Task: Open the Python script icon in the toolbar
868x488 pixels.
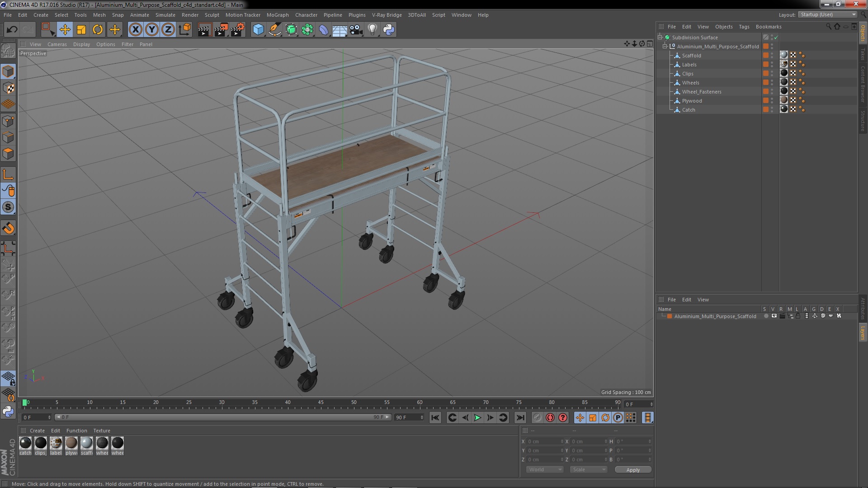Action: click(x=389, y=30)
